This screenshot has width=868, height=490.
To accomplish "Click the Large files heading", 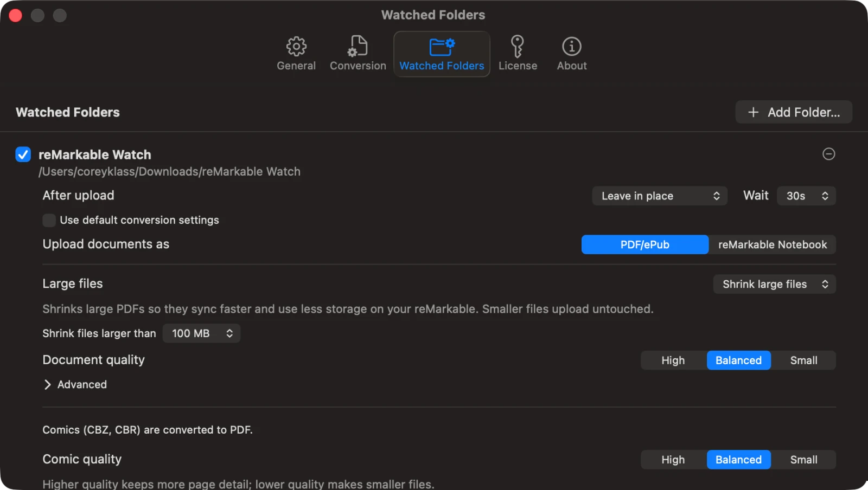I will 73,283.
